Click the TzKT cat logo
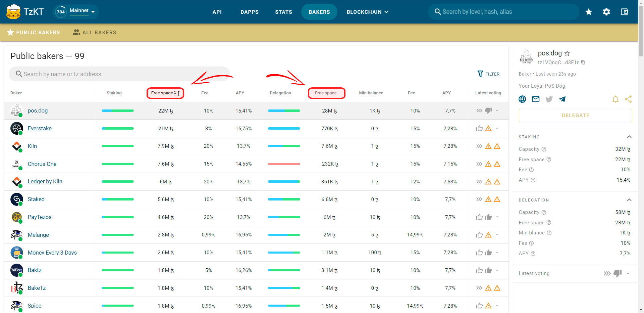 (13, 12)
